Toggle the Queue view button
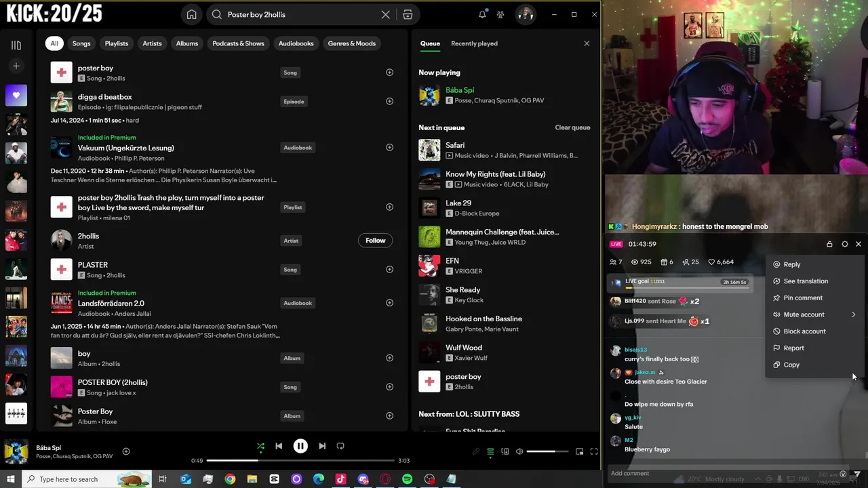This screenshot has height=488, width=868. tap(490, 451)
